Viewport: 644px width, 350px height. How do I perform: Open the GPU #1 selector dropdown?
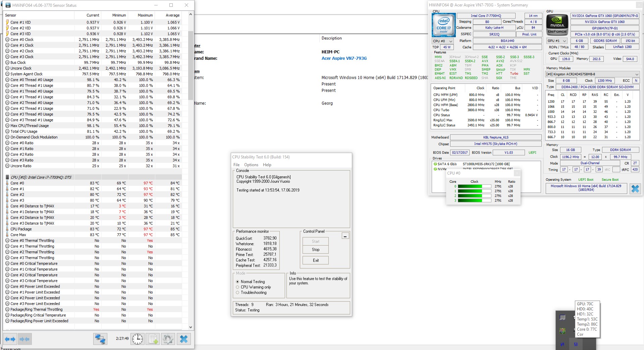(x=557, y=41)
